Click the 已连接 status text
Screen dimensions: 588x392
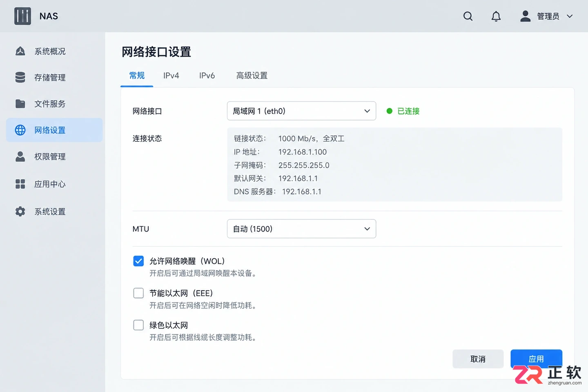point(408,111)
